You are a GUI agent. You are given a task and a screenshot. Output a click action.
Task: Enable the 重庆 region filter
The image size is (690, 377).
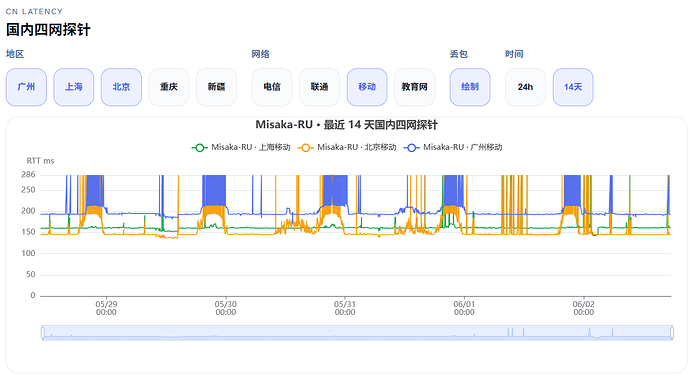click(x=169, y=87)
